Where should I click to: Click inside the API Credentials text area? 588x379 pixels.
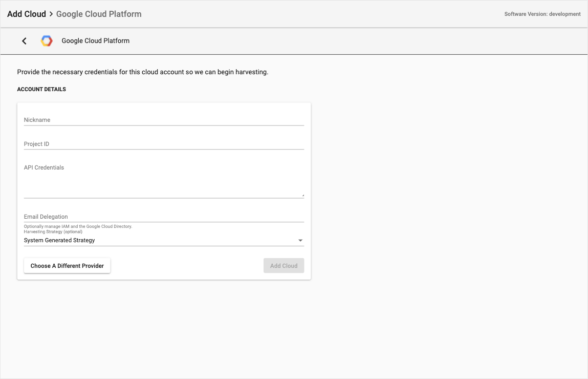point(164,180)
